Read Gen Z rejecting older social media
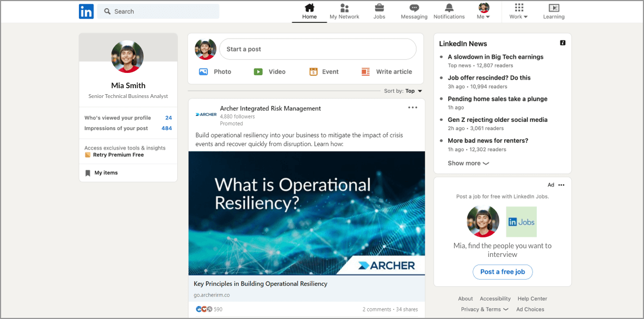644x319 pixels. click(497, 120)
